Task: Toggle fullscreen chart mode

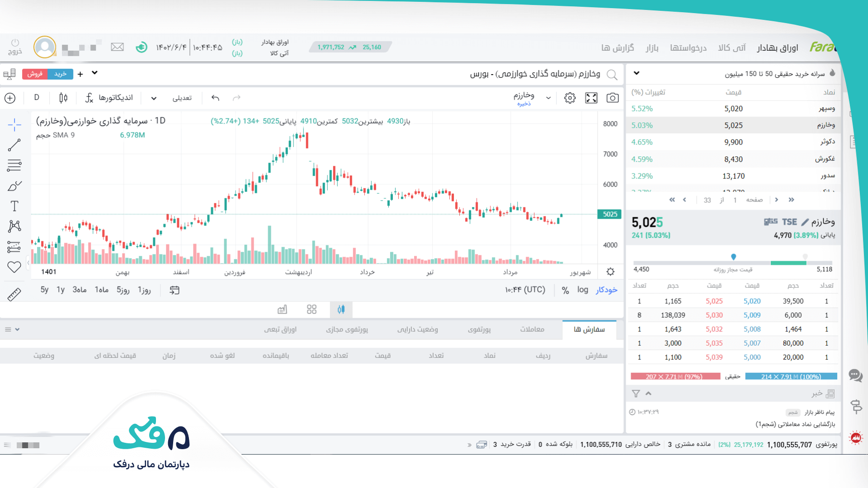Action: click(591, 98)
